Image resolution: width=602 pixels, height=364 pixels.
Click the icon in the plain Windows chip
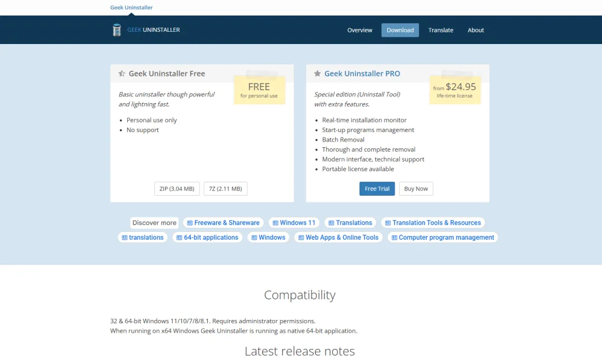coord(254,237)
